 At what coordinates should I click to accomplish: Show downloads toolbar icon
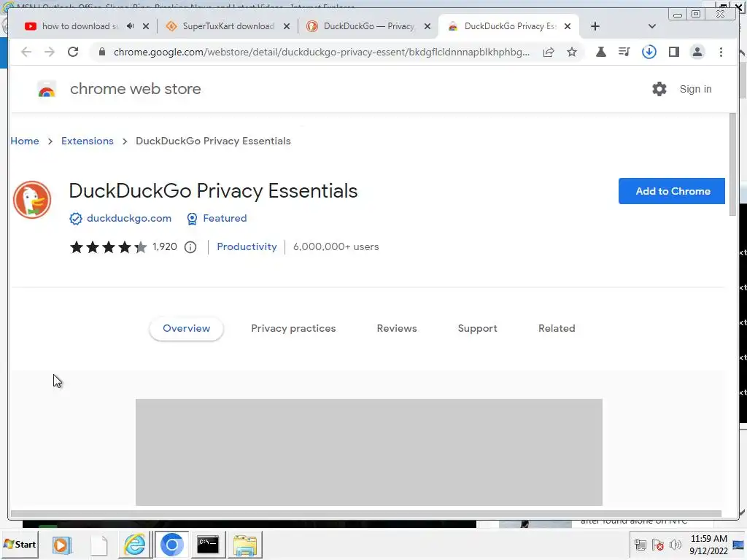649,52
